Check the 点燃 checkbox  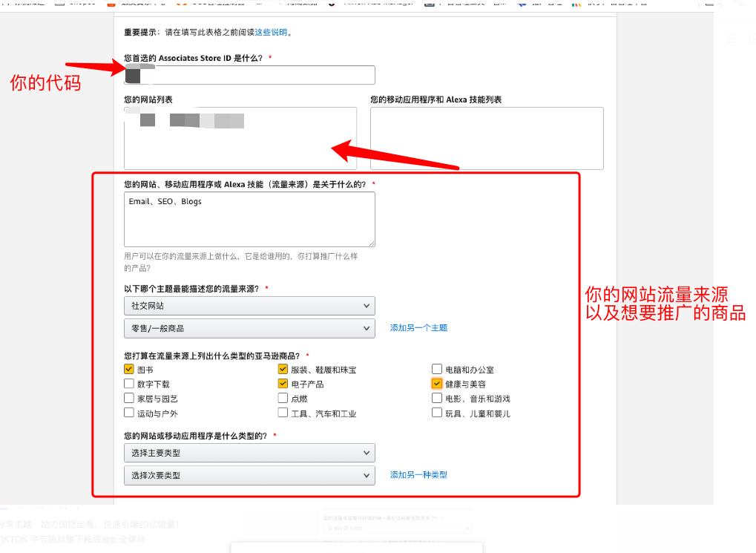[x=283, y=398]
